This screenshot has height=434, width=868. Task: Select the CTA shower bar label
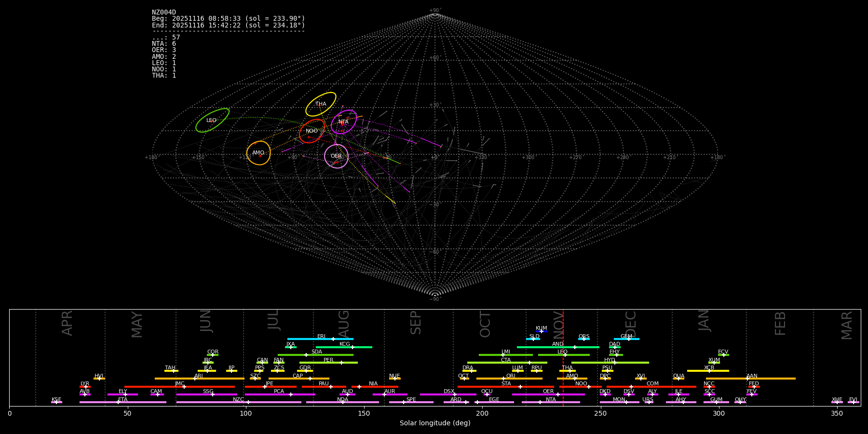pos(506,360)
